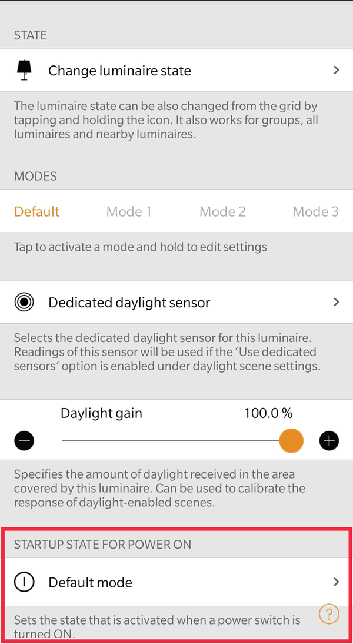Switch to Mode 2
The image size is (353, 644).
222,212
